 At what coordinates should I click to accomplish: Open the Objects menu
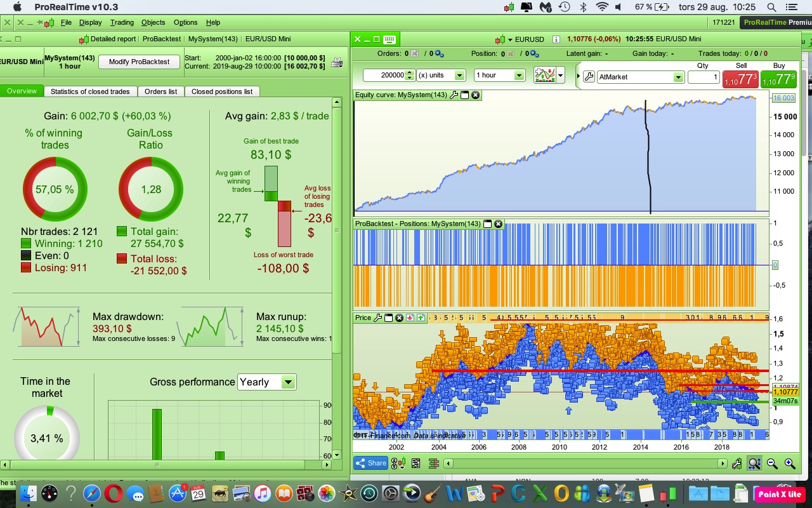click(154, 22)
